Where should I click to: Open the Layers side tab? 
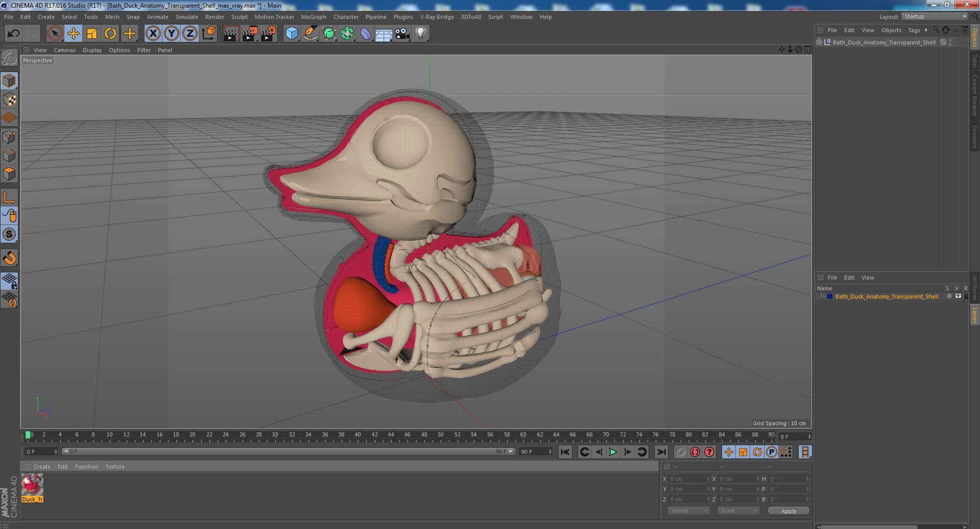974,315
